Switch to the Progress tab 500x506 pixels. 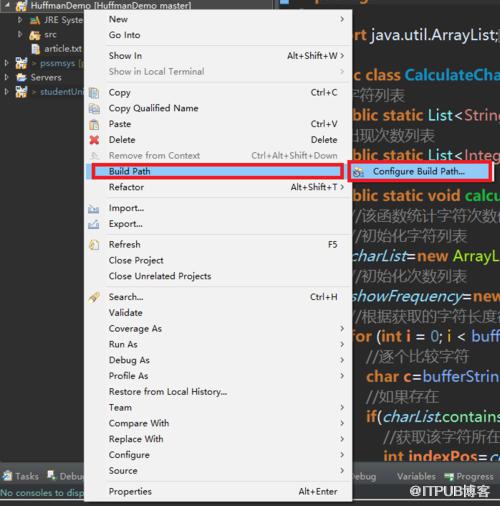pyautogui.click(x=470, y=477)
